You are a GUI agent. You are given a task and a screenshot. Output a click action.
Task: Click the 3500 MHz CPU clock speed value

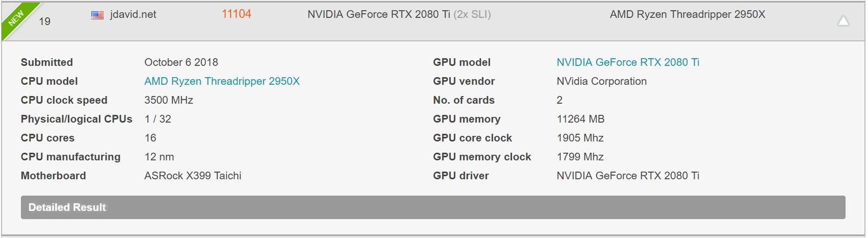169,100
